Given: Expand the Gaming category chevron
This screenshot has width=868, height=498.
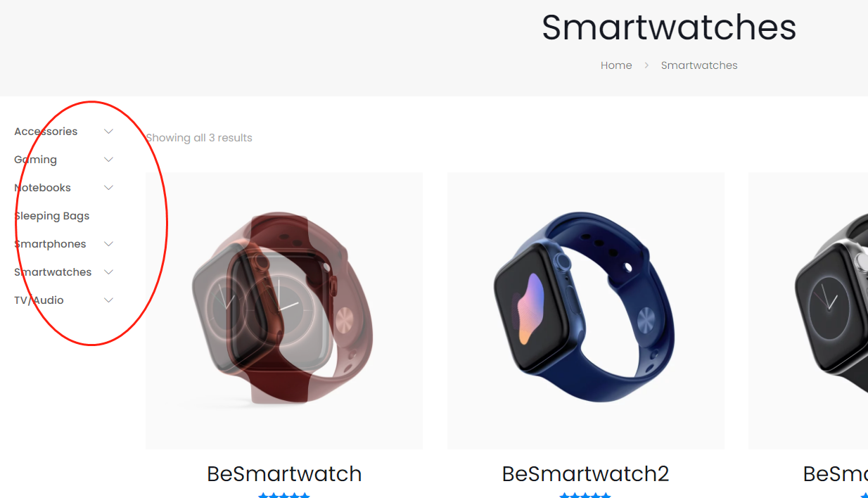Looking at the screenshot, I should coord(108,160).
